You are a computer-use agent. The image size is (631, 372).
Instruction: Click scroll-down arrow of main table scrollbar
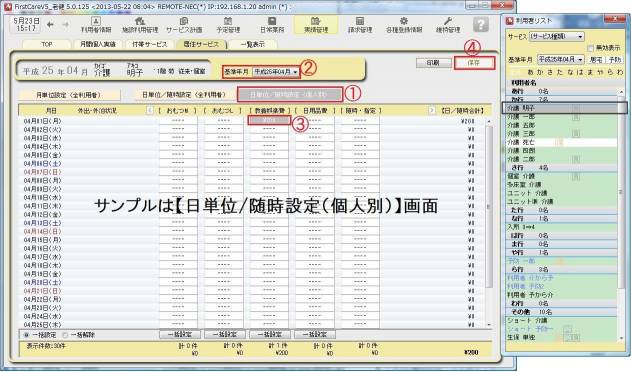coord(489,325)
